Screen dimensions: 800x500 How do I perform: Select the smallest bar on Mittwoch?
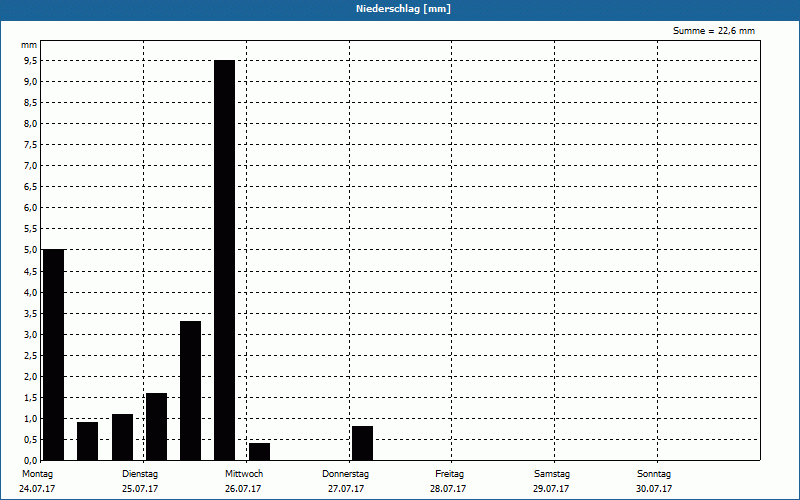click(x=259, y=452)
